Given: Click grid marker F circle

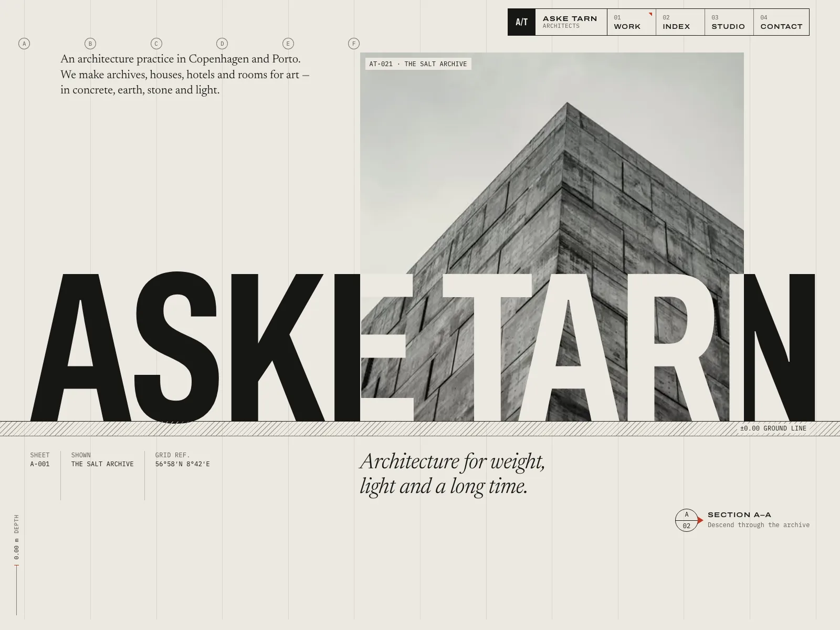Looking at the screenshot, I should [x=354, y=44].
